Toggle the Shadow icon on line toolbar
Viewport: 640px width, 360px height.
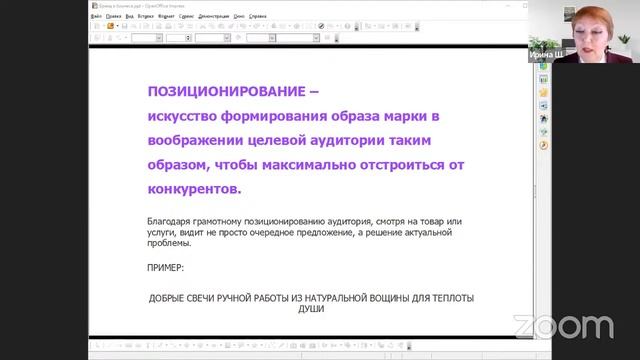tap(327, 38)
